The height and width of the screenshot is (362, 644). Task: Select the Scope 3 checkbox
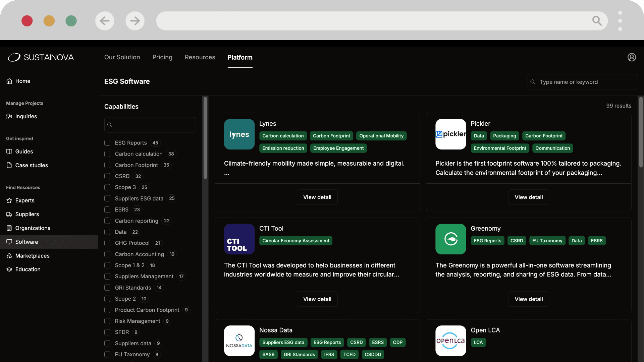click(107, 187)
